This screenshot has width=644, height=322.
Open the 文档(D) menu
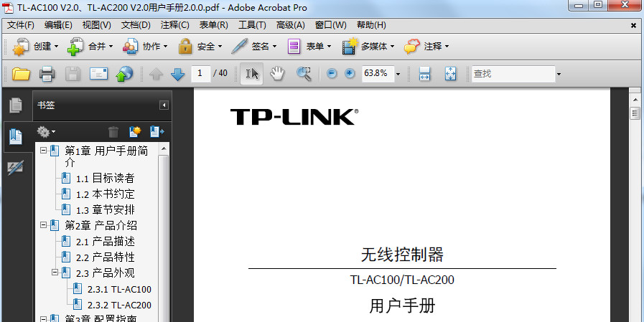[136, 25]
